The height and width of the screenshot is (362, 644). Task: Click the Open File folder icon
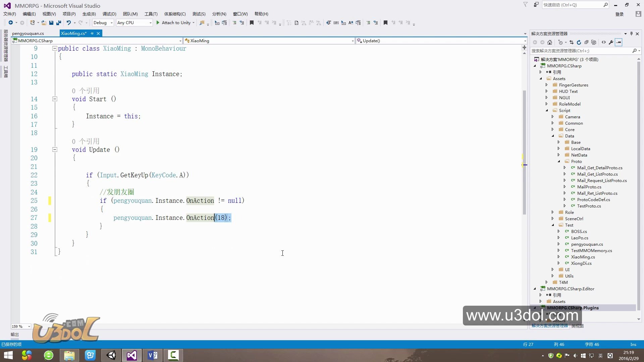(44, 23)
